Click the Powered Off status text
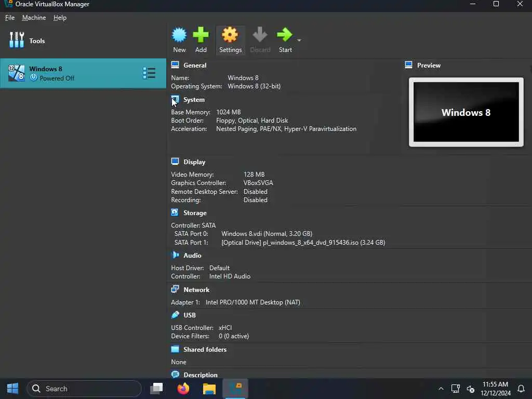The height and width of the screenshot is (399, 532). coord(57,78)
